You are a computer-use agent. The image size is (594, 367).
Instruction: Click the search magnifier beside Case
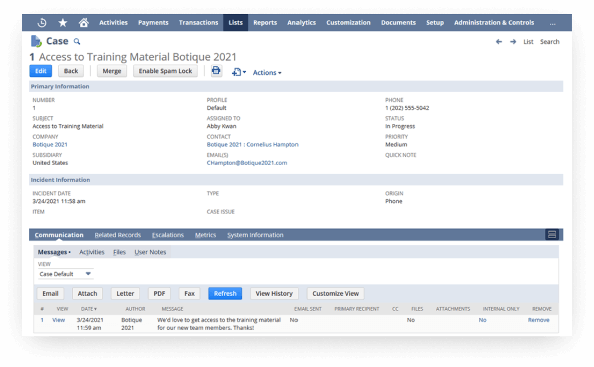coord(77,41)
